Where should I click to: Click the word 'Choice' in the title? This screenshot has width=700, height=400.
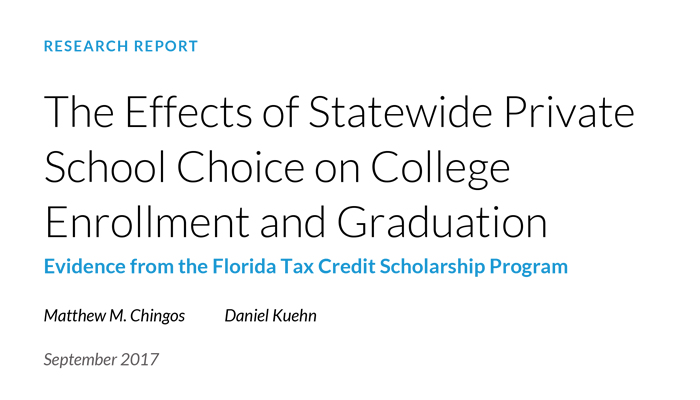[x=241, y=167]
